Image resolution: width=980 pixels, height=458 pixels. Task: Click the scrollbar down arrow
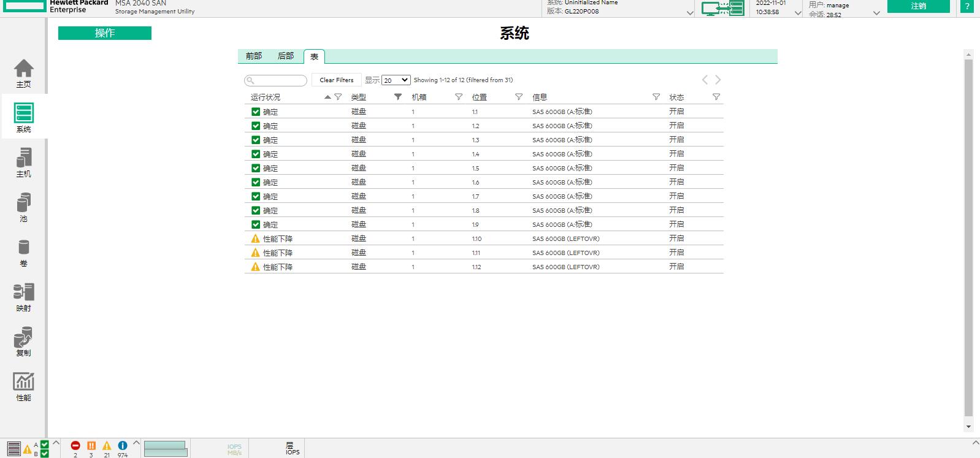(x=968, y=426)
